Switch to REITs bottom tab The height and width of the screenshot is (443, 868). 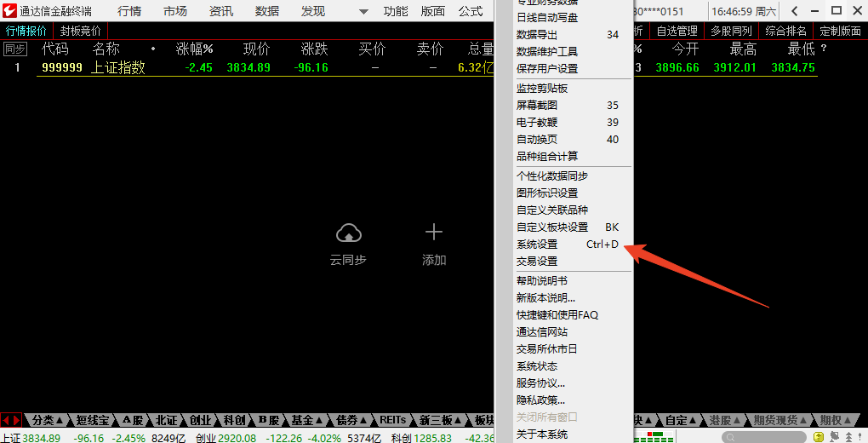pyautogui.click(x=394, y=420)
